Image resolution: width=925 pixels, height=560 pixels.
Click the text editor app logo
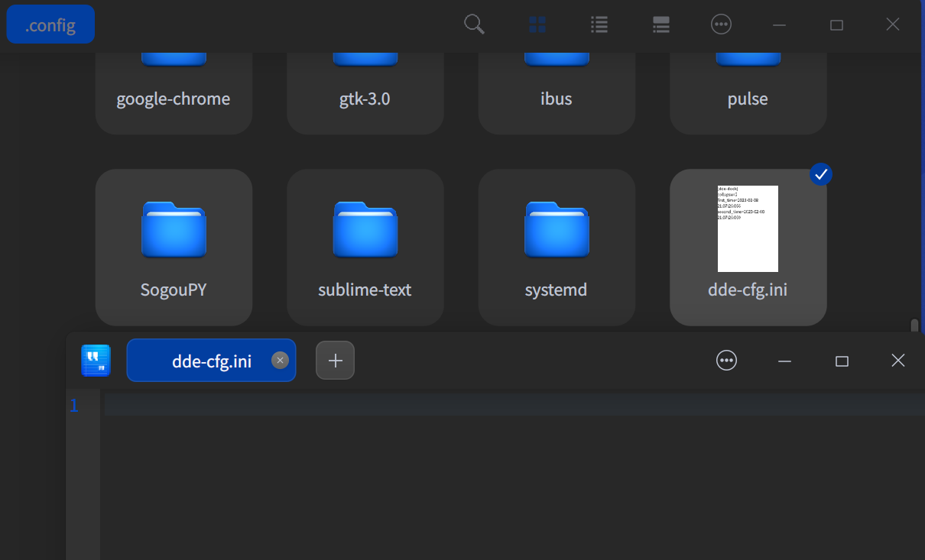tap(96, 361)
